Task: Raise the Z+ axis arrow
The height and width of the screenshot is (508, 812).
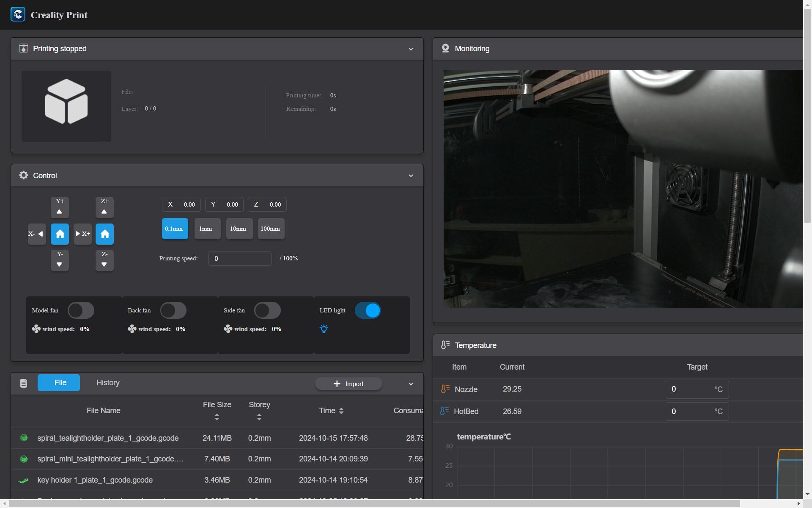Action: pyautogui.click(x=104, y=207)
